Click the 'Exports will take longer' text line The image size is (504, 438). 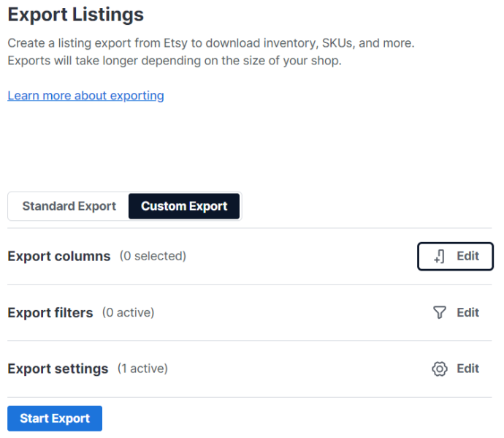click(x=175, y=61)
